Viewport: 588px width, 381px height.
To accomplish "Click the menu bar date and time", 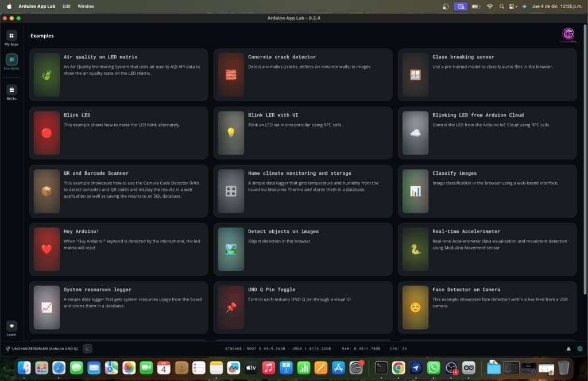I will pos(557,6).
